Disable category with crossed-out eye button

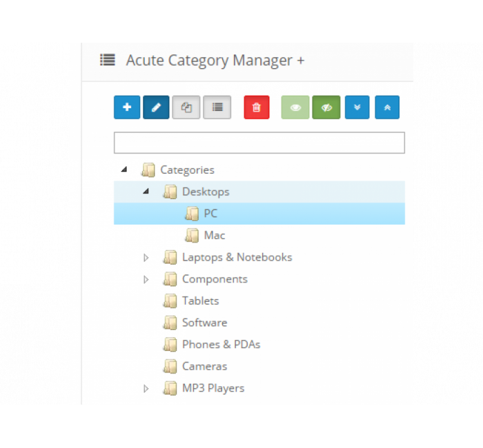326,108
